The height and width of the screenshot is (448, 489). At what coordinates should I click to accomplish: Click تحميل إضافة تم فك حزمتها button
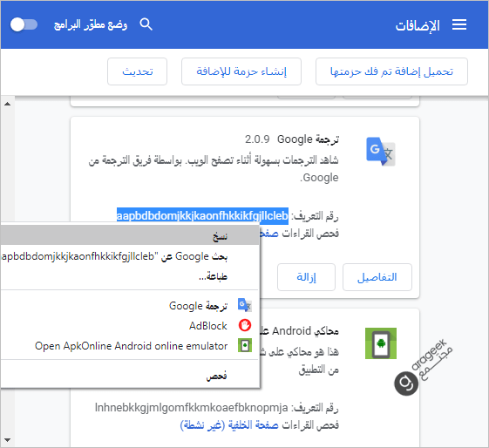click(391, 71)
